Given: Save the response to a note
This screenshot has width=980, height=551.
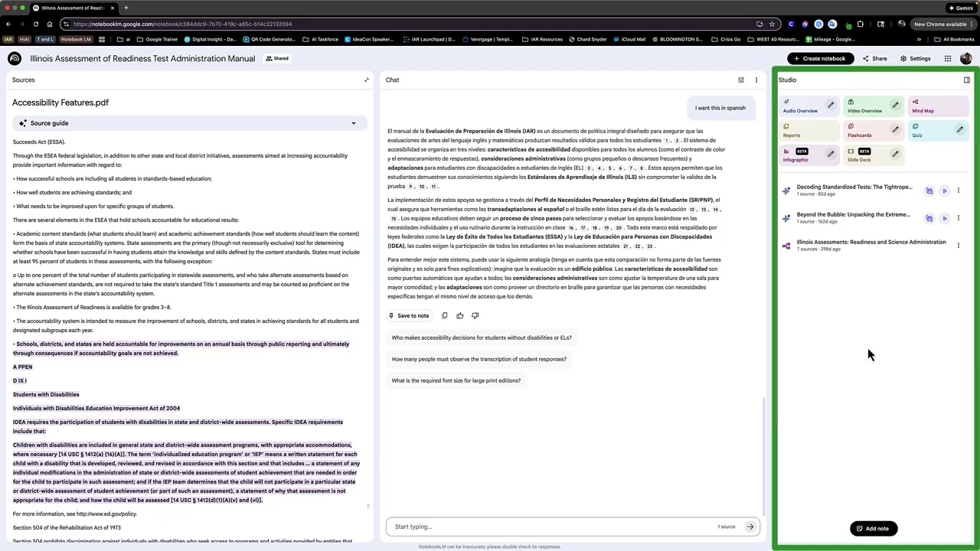Looking at the screenshot, I should [409, 315].
